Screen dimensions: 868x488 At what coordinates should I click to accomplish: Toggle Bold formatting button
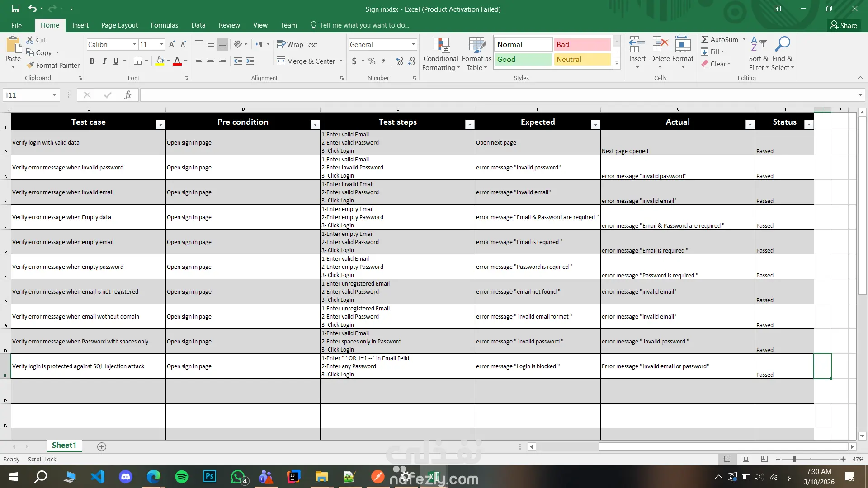(92, 61)
